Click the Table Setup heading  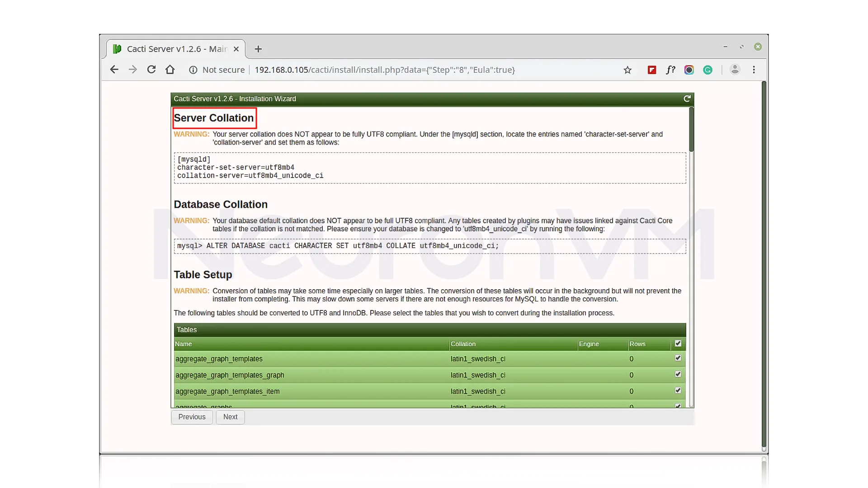pyautogui.click(x=203, y=275)
